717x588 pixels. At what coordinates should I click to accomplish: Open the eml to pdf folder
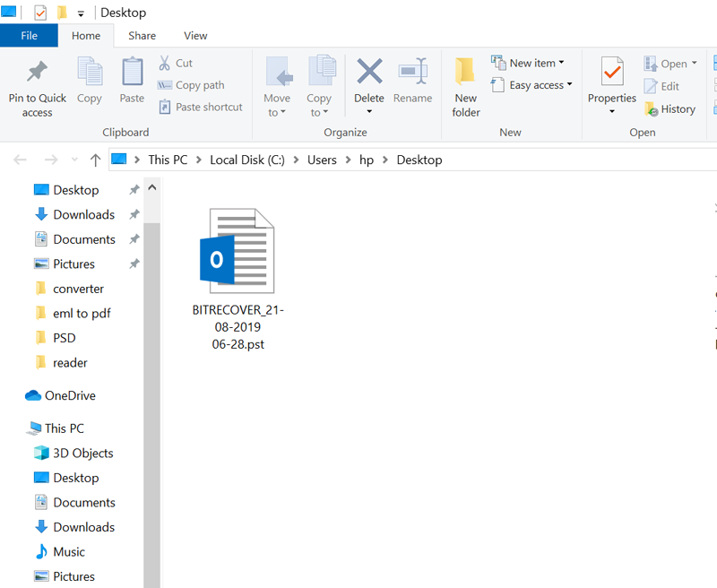coord(82,313)
